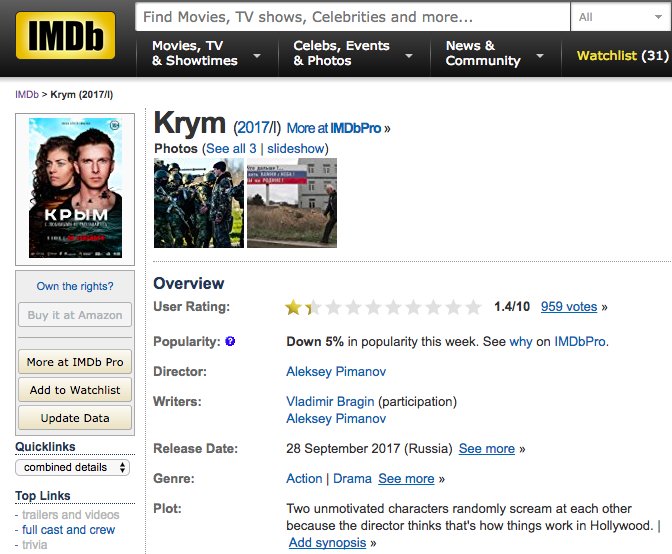Open News & Community menu
The width and height of the screenshot is (672, 554).
(x=483, y=53)
